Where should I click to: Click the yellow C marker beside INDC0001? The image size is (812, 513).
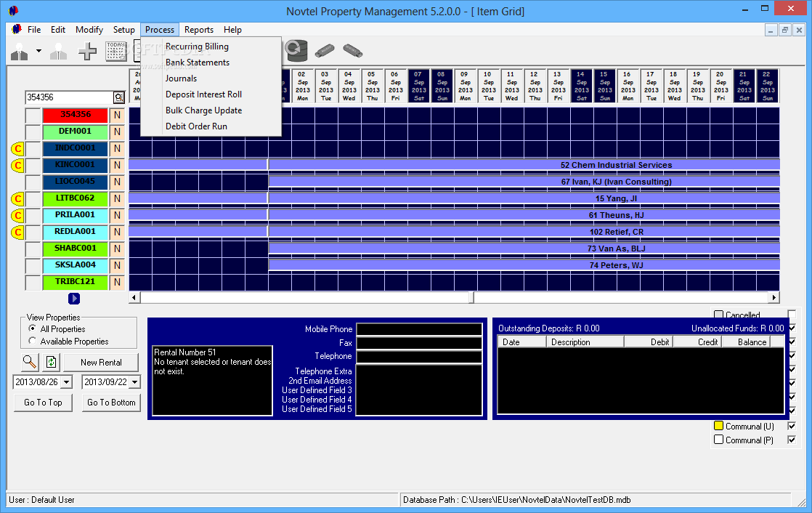pyautogui.click(x=17, y=149)
